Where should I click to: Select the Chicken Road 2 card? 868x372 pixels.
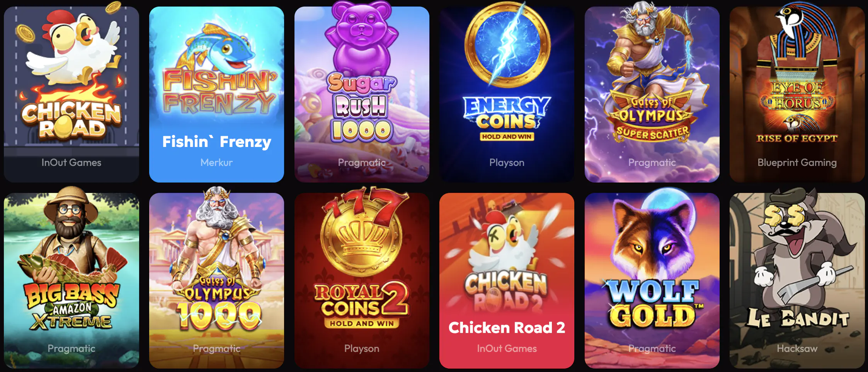tap(507, 280)
